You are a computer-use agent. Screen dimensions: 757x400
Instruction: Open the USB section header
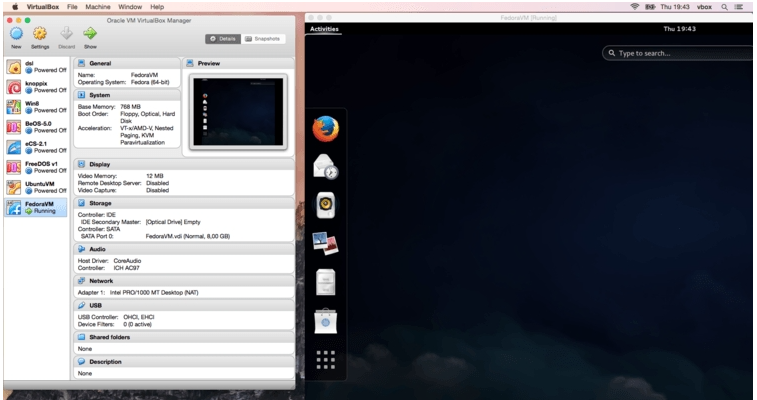coord(184,305)
